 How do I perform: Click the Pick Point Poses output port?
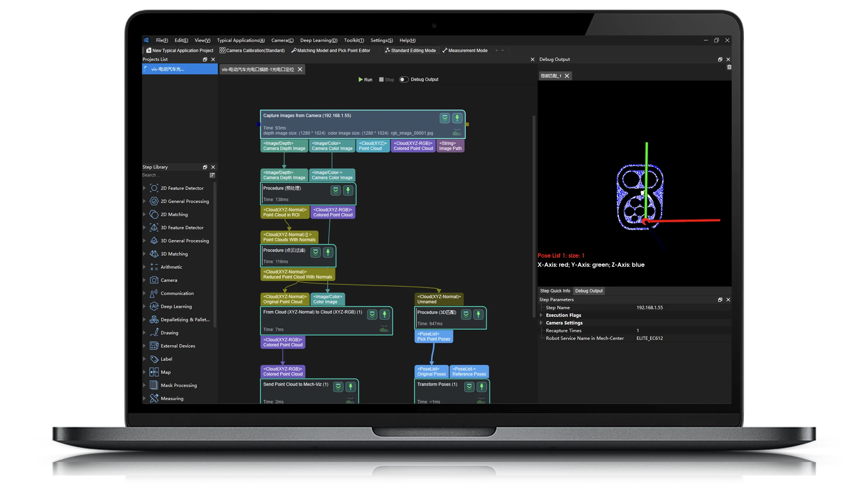click(433, 336)
